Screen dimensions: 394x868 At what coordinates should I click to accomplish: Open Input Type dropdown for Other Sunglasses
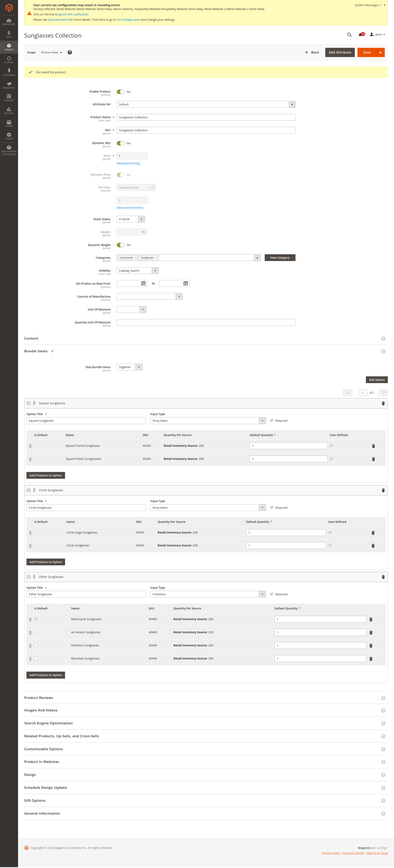208,594
